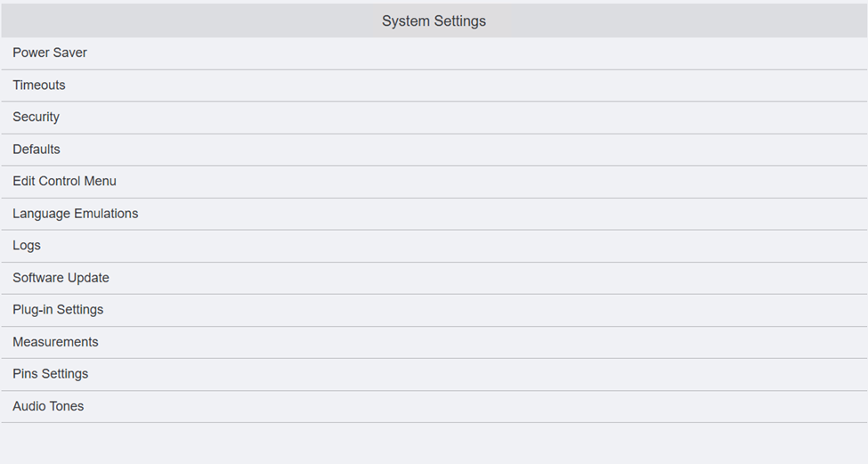The width and height of the screenshot is (868, 464).
Task: Click the Power Saver text label
Action: [50, 53]
